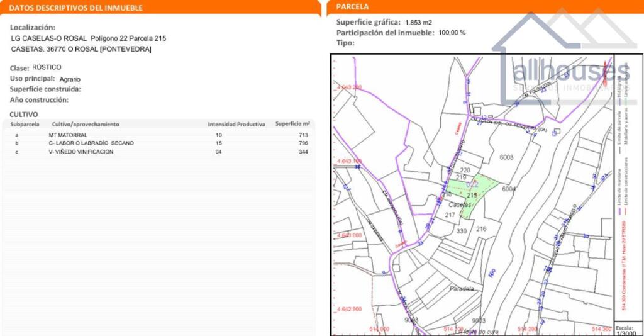Click 'C- LABOR O LABRADÍO SECANO' entry
644x336 pixels.
click(x=91, y=143)
